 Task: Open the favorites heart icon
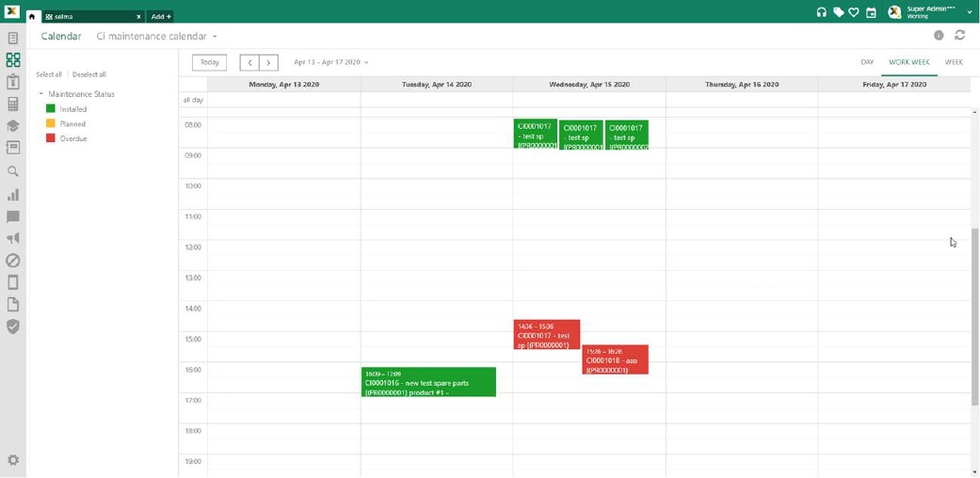[854, 12]
